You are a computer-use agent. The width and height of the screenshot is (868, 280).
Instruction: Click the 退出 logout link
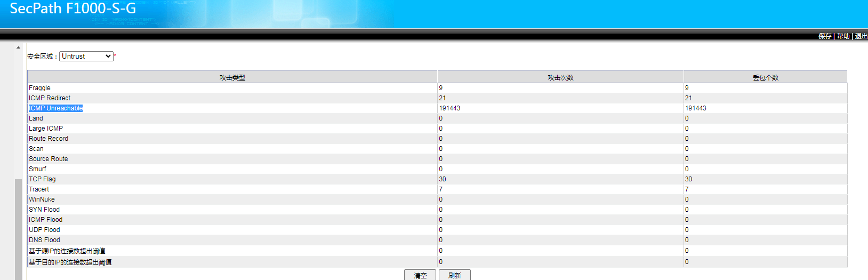click(x=861, y=36)
